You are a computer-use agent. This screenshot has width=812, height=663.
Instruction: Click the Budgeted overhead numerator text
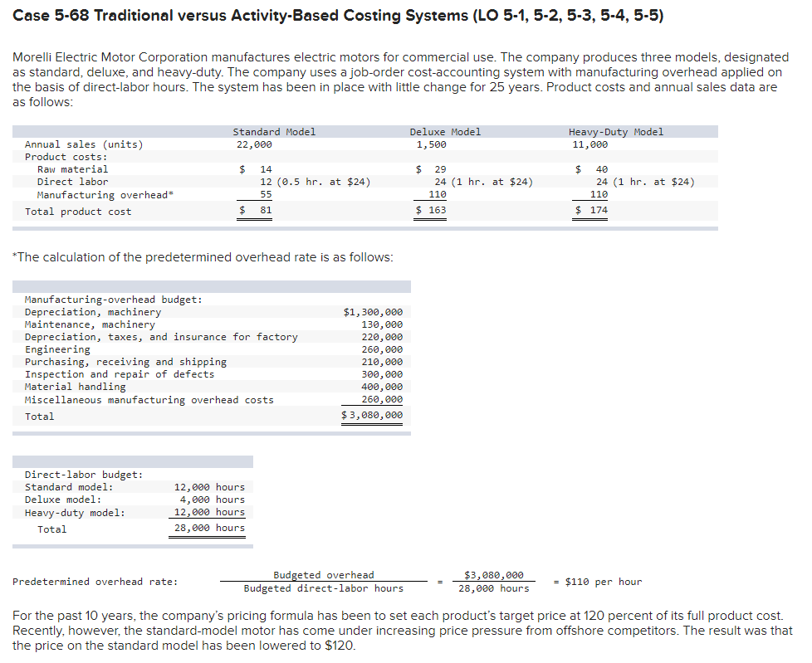[324, 575]
